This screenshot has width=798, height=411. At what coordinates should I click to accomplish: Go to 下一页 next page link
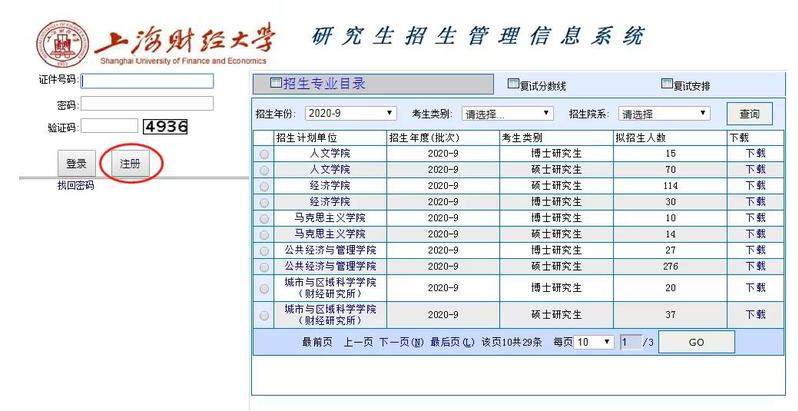coord(401,342)
